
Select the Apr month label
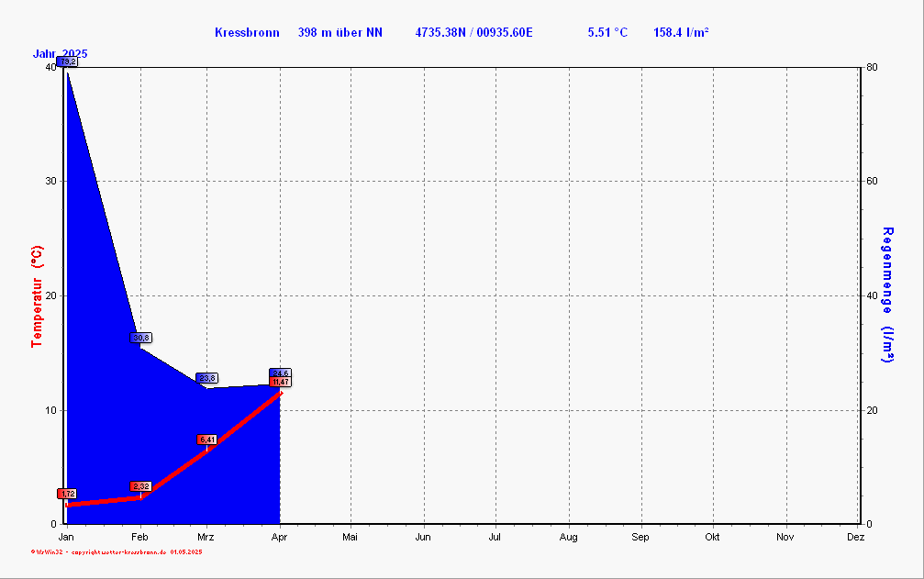point(279,537)
